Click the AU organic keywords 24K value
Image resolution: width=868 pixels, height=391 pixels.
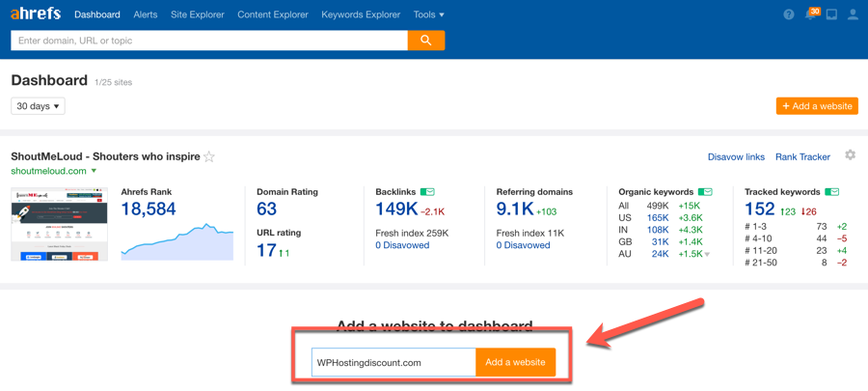pos(661,254)
